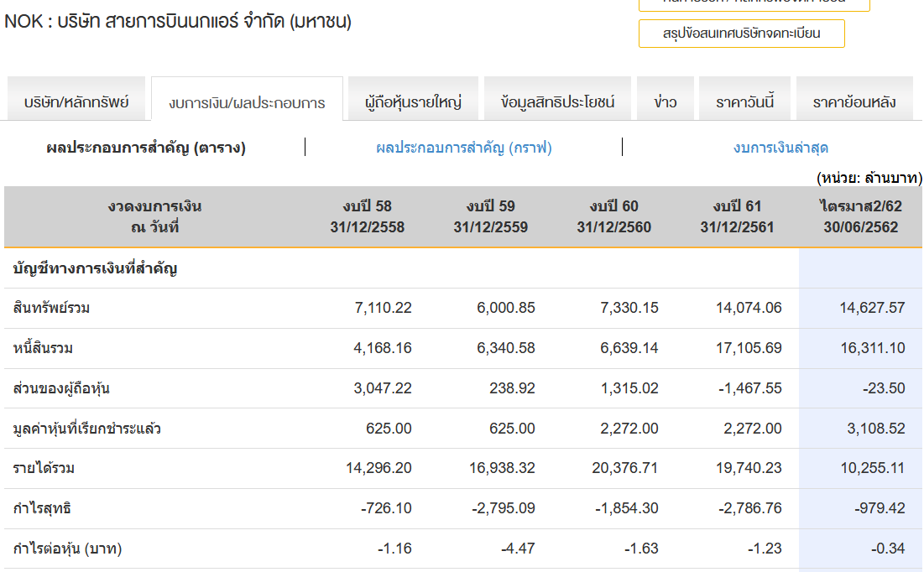
Task: Click net profit value -726.10
Action: pyautogui.click(x=386, y=508)
